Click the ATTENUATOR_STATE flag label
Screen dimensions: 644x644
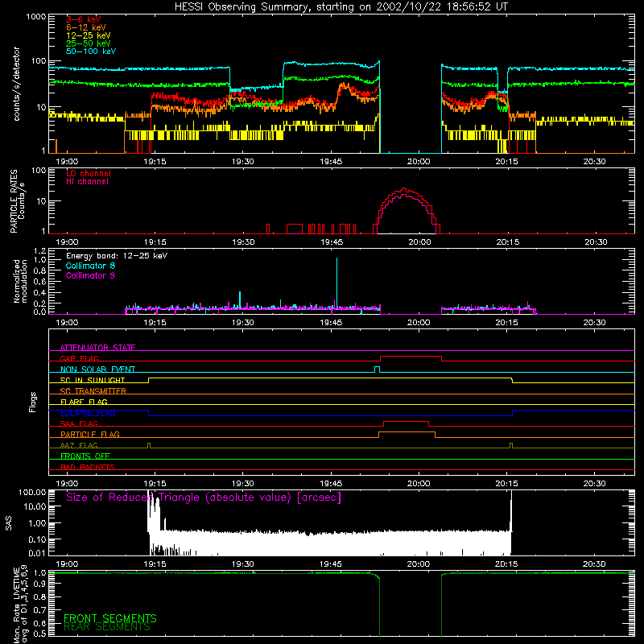pyautogui.click(x=97, y=348)
